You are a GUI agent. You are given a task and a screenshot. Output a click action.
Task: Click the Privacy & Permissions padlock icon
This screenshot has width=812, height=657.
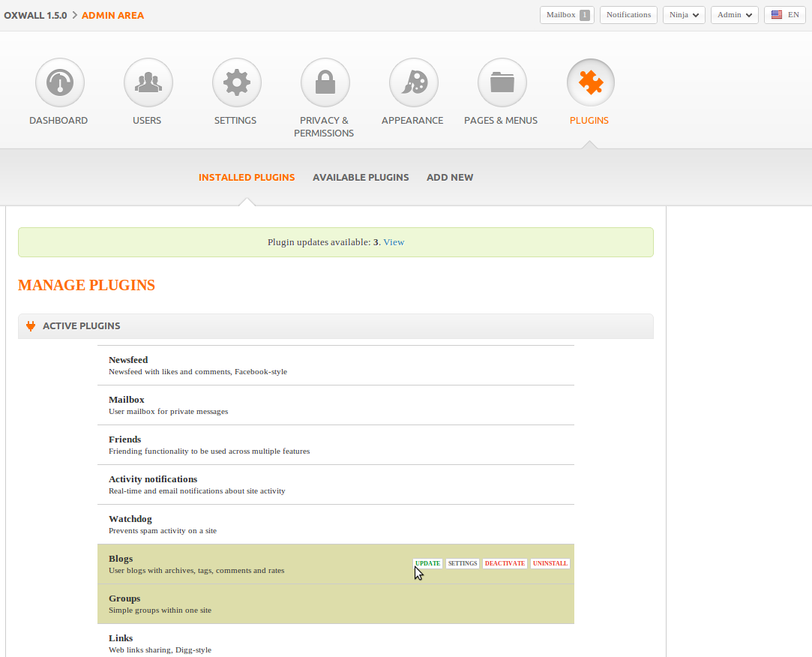coord(325,82)
